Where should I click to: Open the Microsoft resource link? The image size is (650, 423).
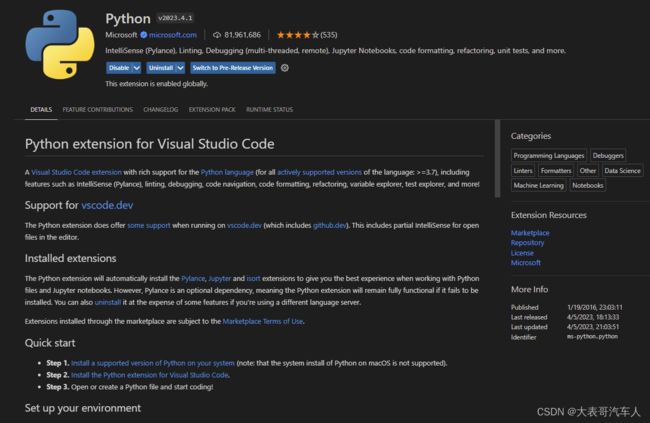coord(526,263)
